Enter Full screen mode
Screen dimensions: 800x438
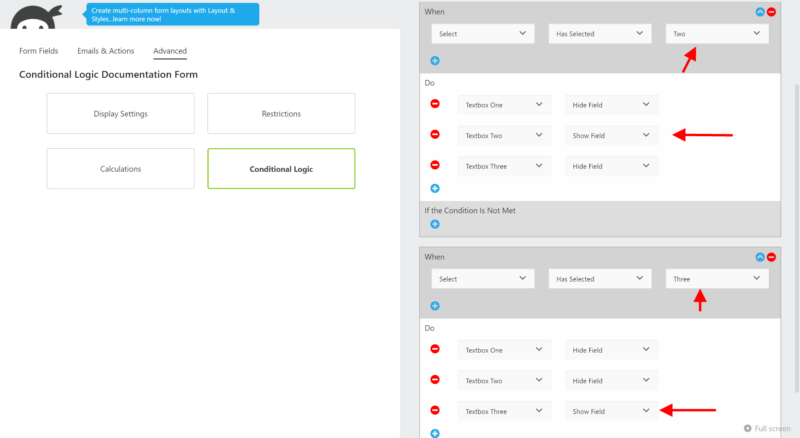point(767,428)
